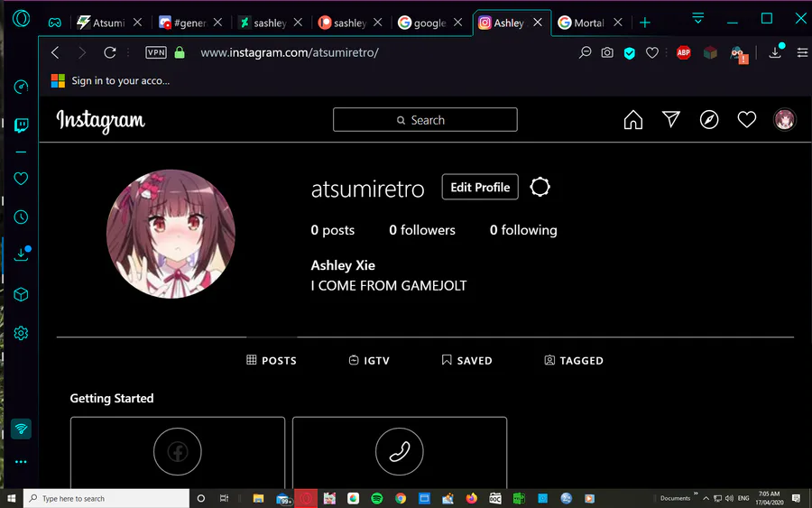Switch to the Patreon sashley tab

tap(343, 23)
